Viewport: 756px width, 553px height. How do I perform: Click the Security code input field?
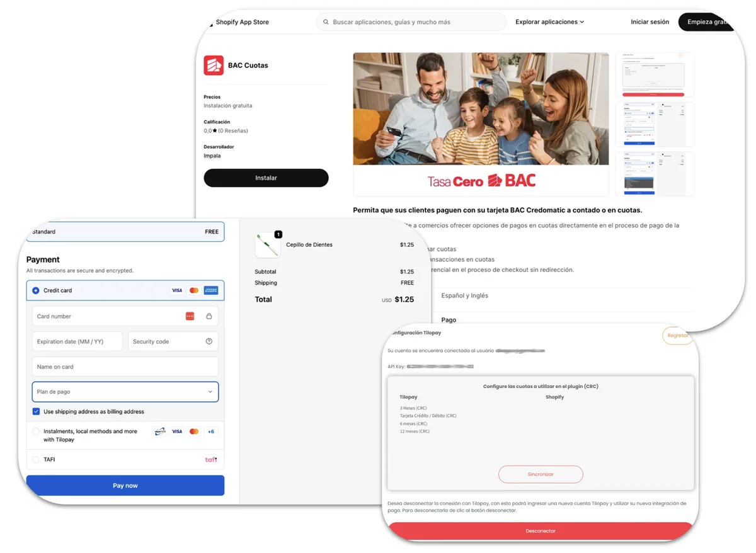pos(173,341)
